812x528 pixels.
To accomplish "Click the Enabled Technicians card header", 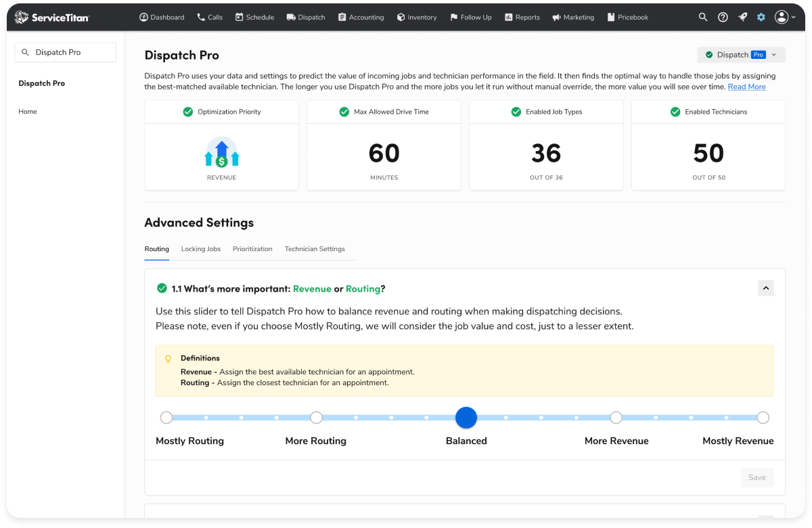I will click(708, 112).
